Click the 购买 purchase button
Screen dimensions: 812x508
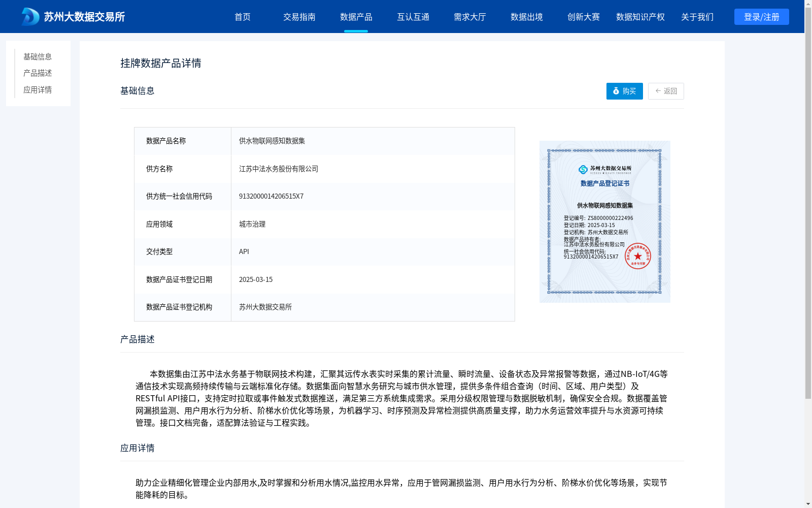[x=625, y=91]
